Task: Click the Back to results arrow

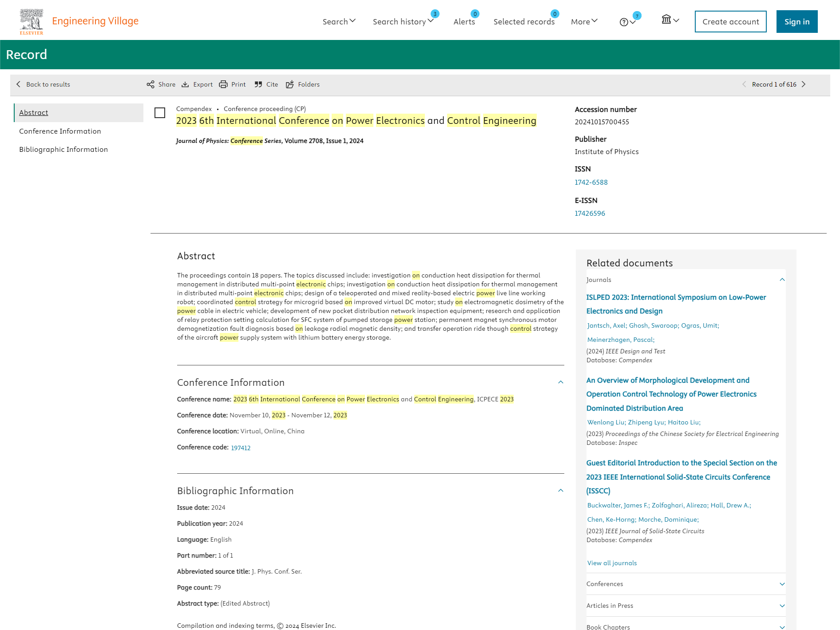Action: pyautogui.click(x=18, y=84)
